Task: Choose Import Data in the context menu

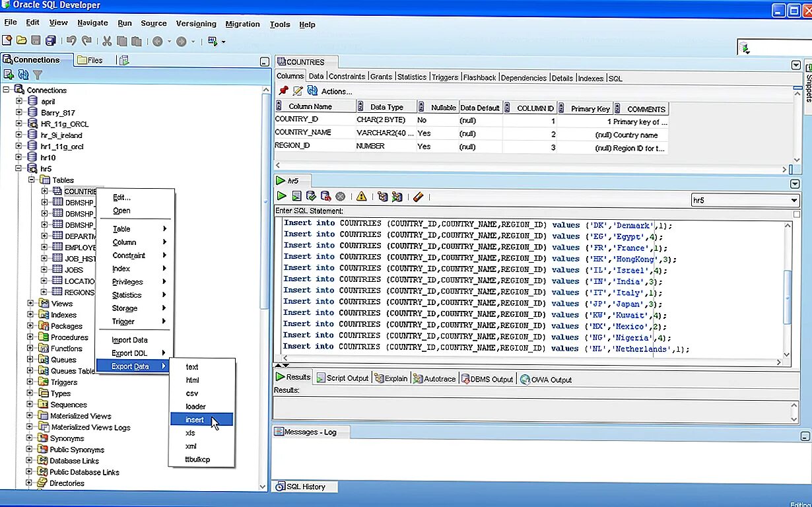Action: [x=135, y=340]
